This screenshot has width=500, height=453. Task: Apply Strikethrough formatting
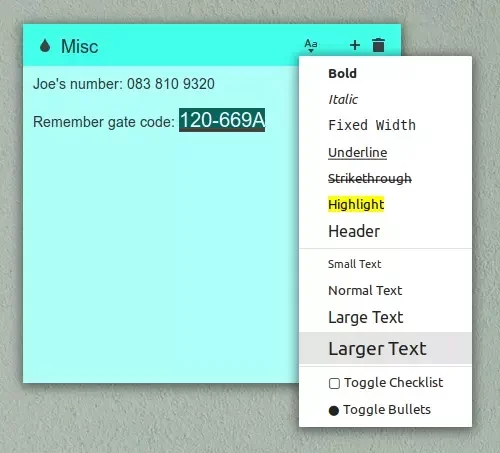(x=385, y=178)
